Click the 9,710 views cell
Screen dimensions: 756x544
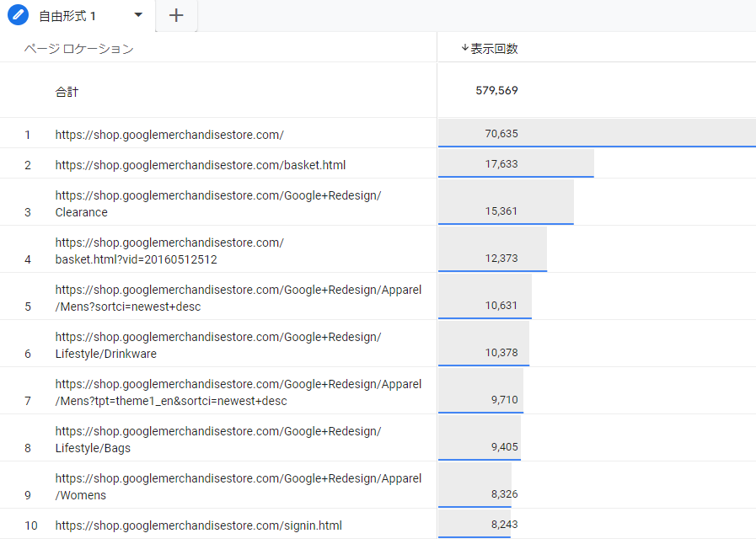tap(504, 400)
